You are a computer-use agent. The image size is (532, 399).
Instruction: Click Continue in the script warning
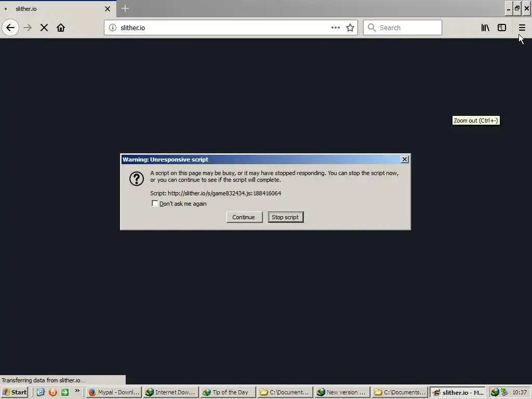(x=244, y=217)
